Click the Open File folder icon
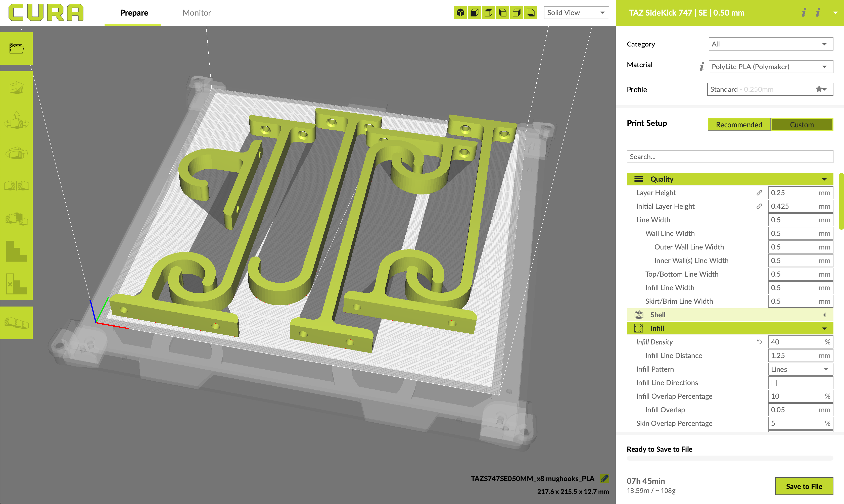844x504 pixels. (x=16, y=48)
